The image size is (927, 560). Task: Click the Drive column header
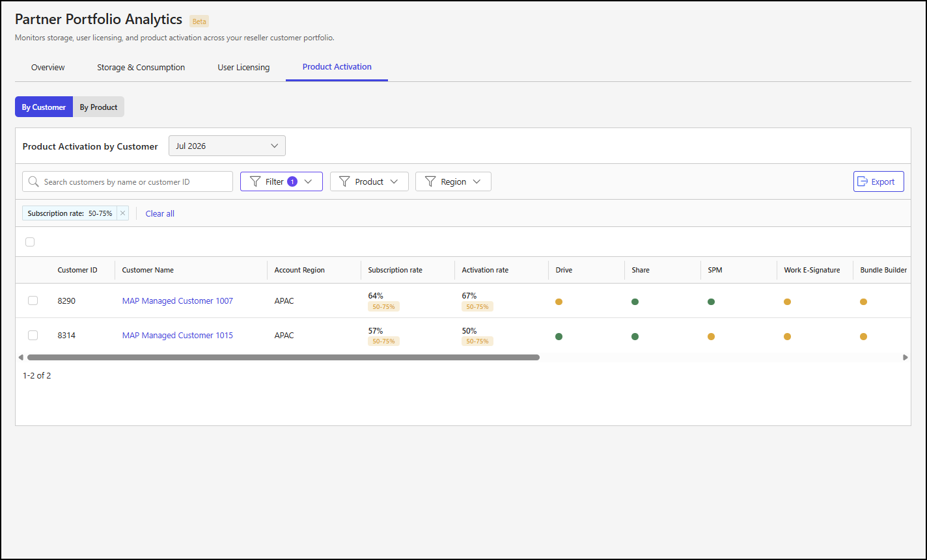564,270
